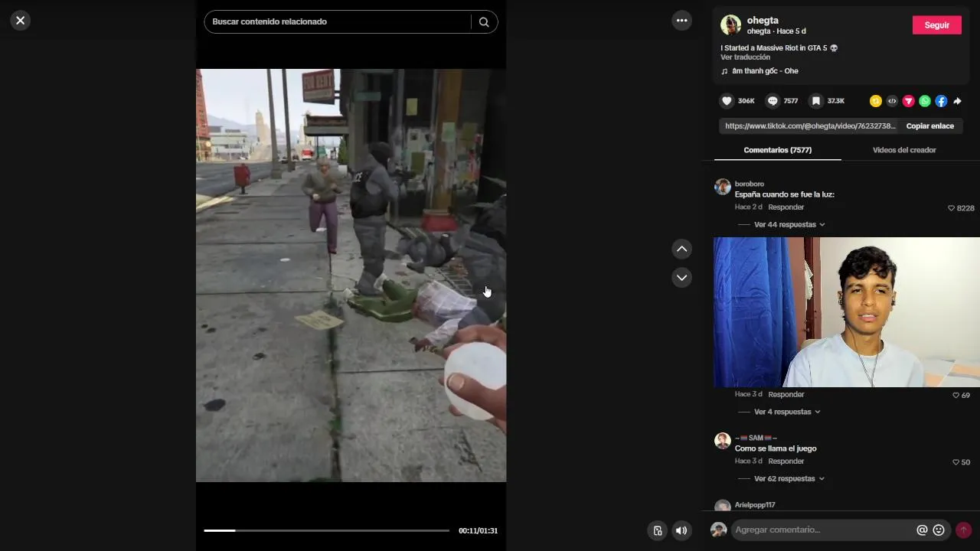Open ohegta profile avatar

(x=730, y=24)
